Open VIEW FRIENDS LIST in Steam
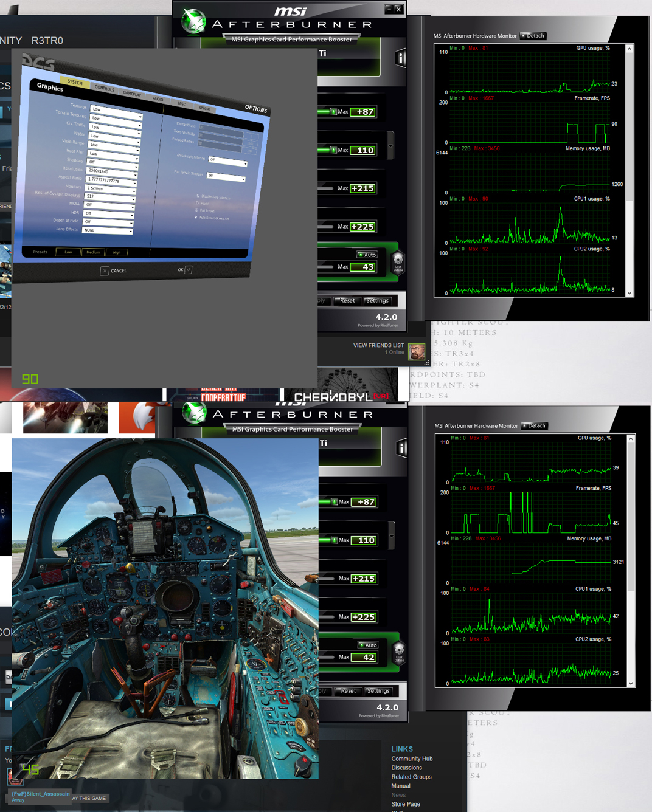The height and width of the screenshot is (812, 652). pos(378,345)
